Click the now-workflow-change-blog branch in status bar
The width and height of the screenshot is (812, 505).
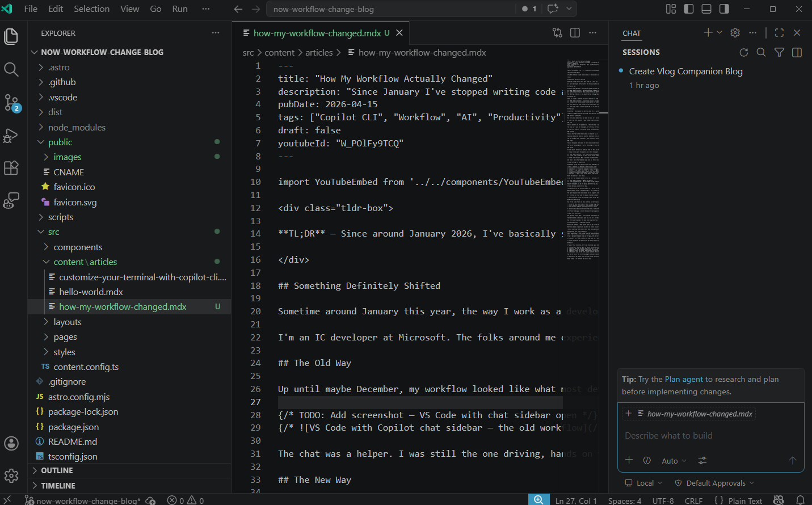[x=82, y=500]
